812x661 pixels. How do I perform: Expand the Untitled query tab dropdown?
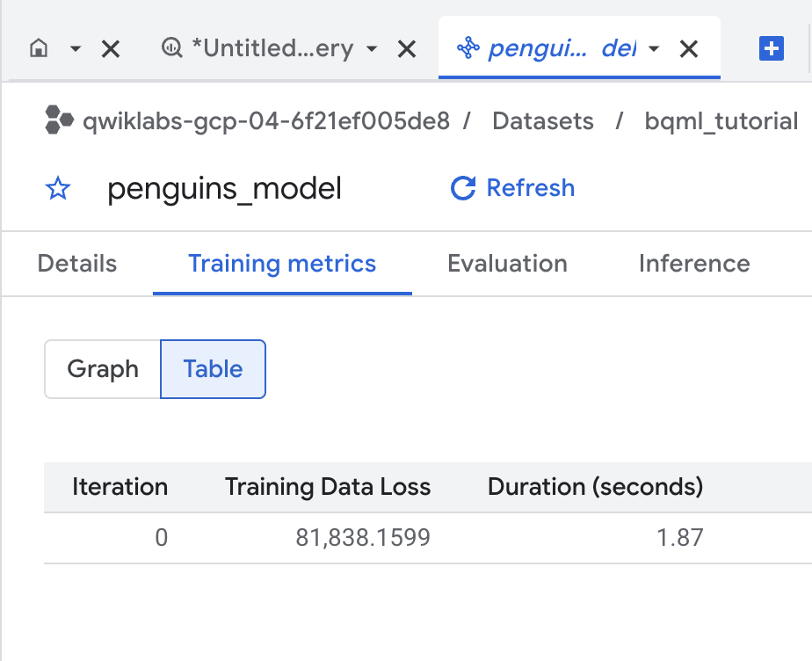point(373,50)
